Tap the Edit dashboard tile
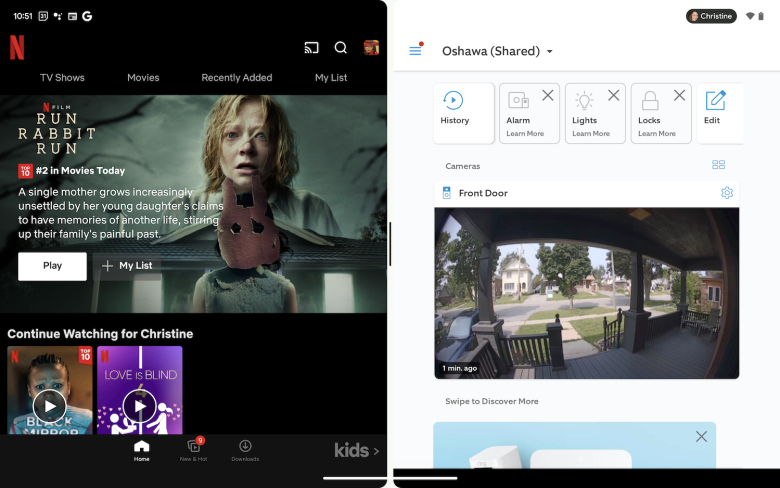 [714, 112]
